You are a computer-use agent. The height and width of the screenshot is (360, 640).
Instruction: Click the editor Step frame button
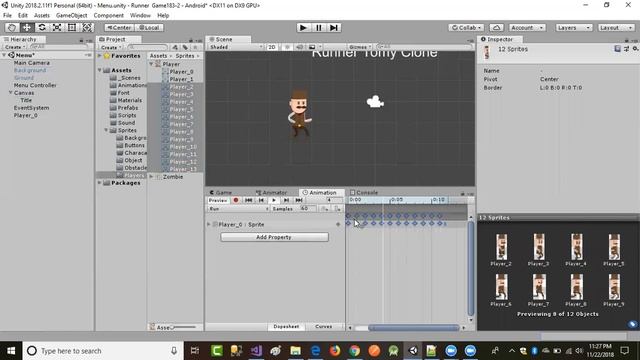[334, 27]
